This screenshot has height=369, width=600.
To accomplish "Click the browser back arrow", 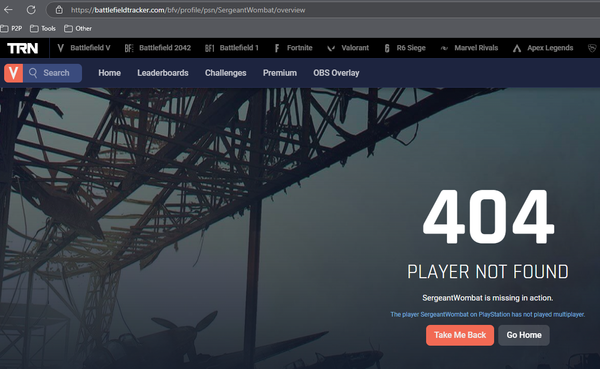I will click(8, 10).
